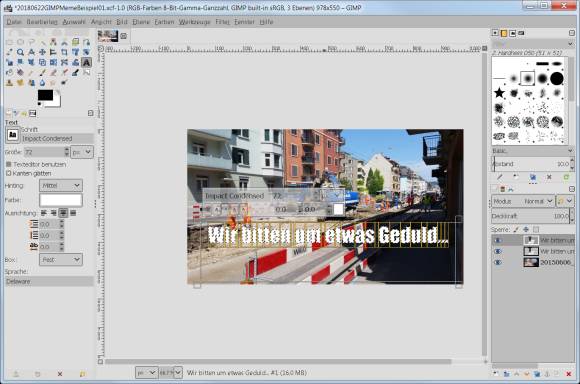Screen dimensions: 580x384
Task: Enable the 'Texteditor benutzen' checkbox
Action: (9, 164)
